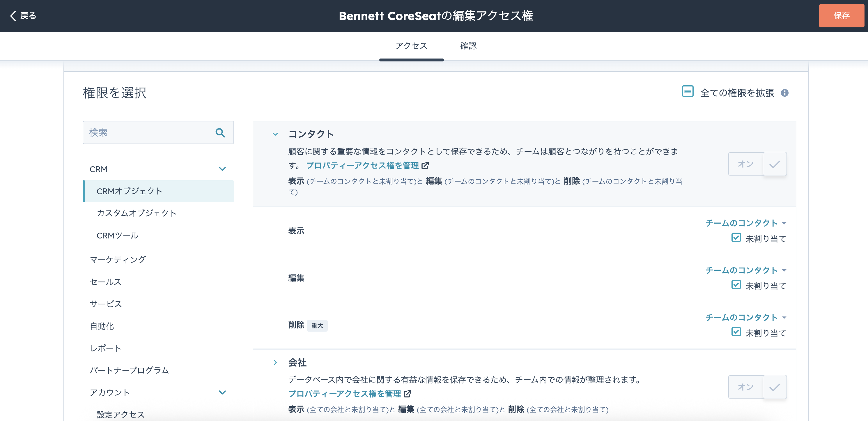The height and width of the screenshot is (421, 868).
Task: Go back via the 戻る text
Action: pos(28,16)
